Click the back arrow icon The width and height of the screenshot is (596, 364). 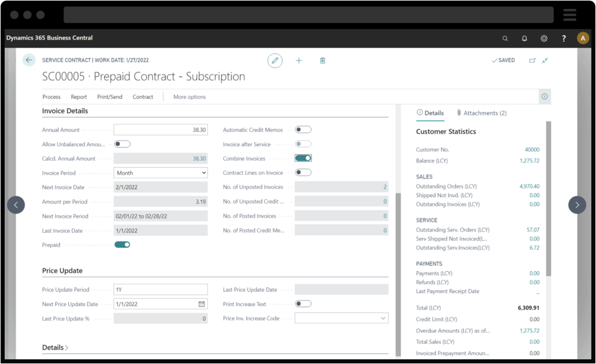[x=29, y=60]
